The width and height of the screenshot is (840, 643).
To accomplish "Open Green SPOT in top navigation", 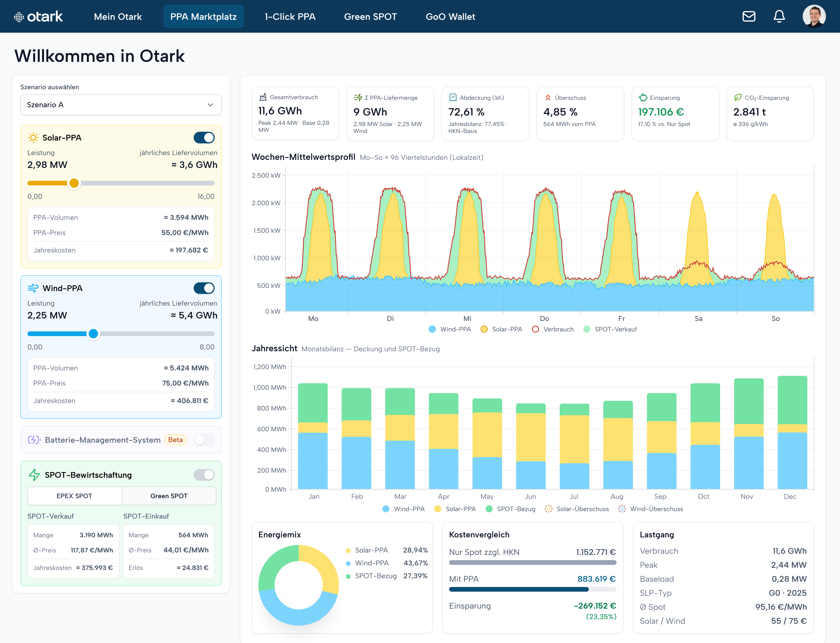I will tap(370, 16).
